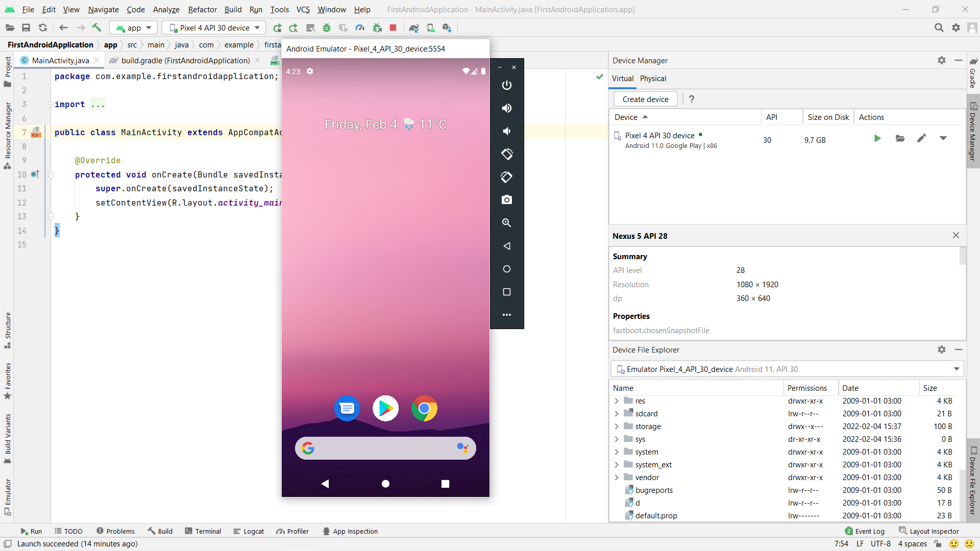Tap emulator sidebar Back triangle
This screenshot has height=551, width=980.
[506, 246]
